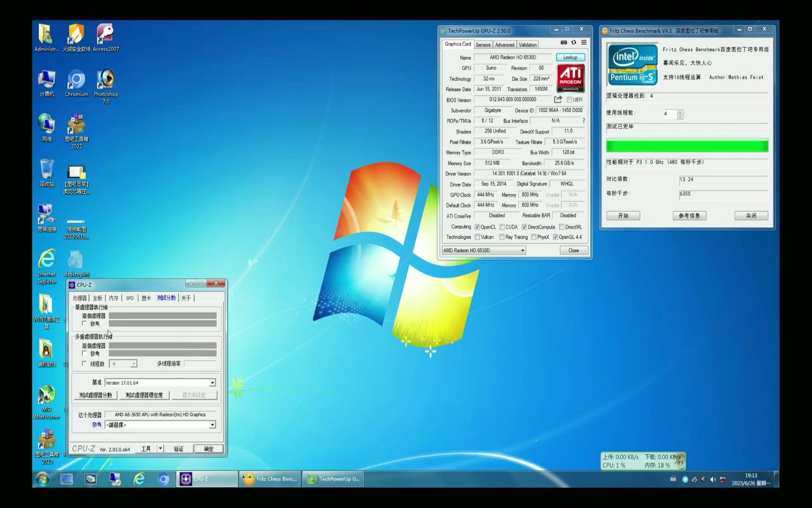Open the GPU-Z hamburger menu icon
812x508 pixels.
(584, 42)
